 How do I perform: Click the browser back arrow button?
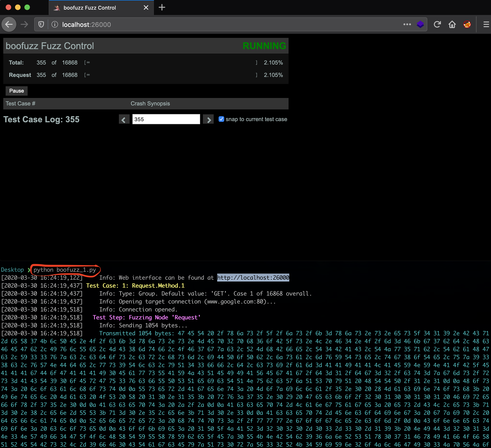click(x=9, y=24)
